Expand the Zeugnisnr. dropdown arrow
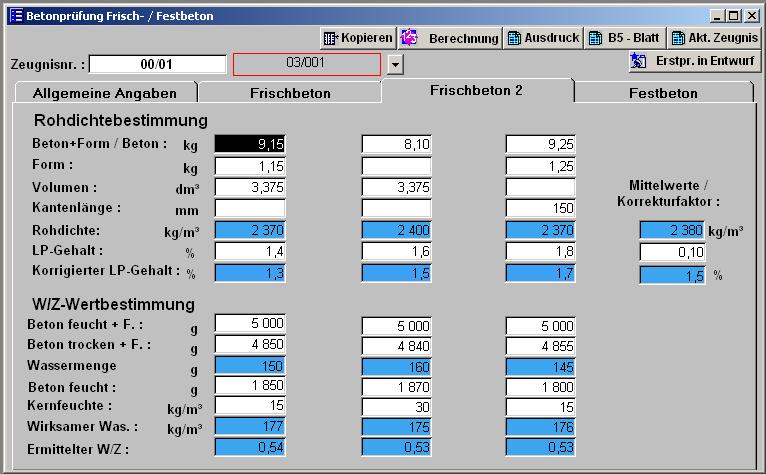This screenshot has height=474, width=766. (x=395, y=65)
